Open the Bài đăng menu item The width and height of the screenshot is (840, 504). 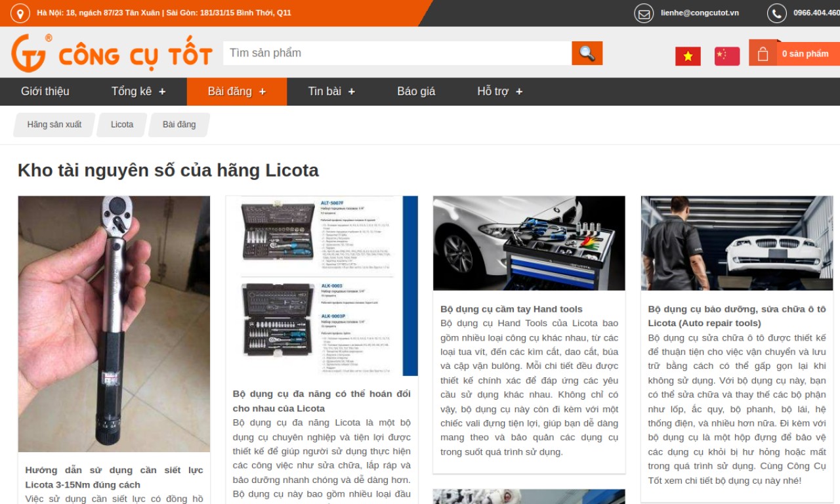tap(230, 91)
